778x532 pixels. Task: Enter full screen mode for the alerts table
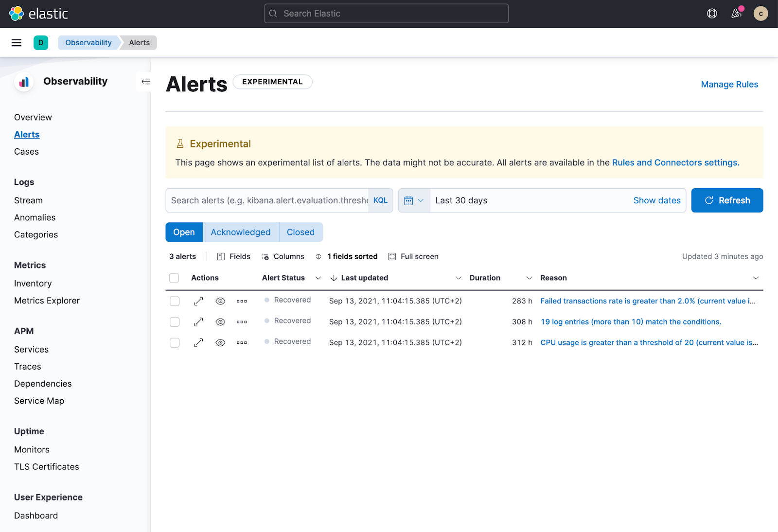413,256
